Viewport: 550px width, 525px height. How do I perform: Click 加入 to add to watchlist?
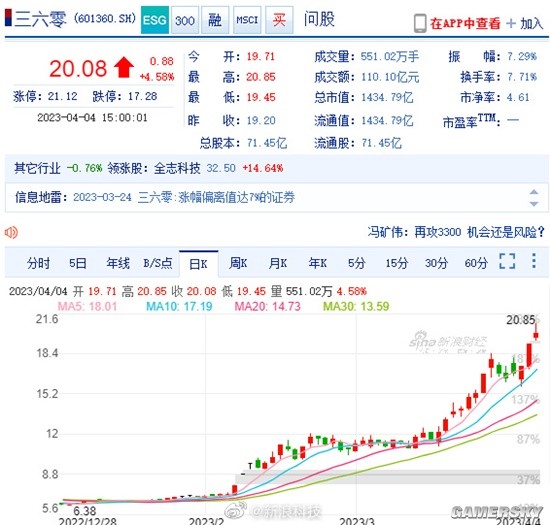click(532, 23)
